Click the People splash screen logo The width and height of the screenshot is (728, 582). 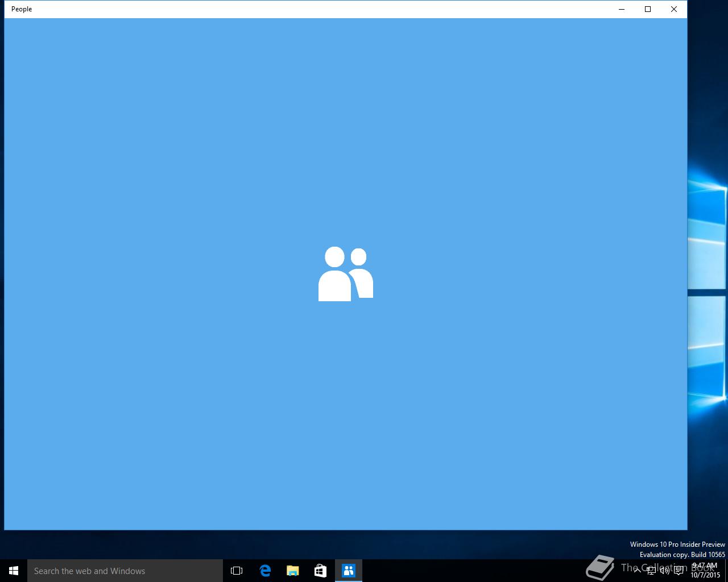tap(346, 274)
